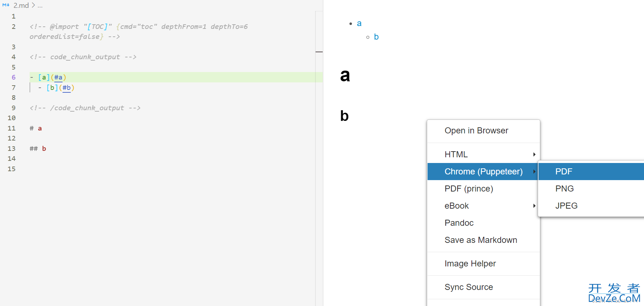Expand the HTML submenu arrow

[x=534, y=154]
